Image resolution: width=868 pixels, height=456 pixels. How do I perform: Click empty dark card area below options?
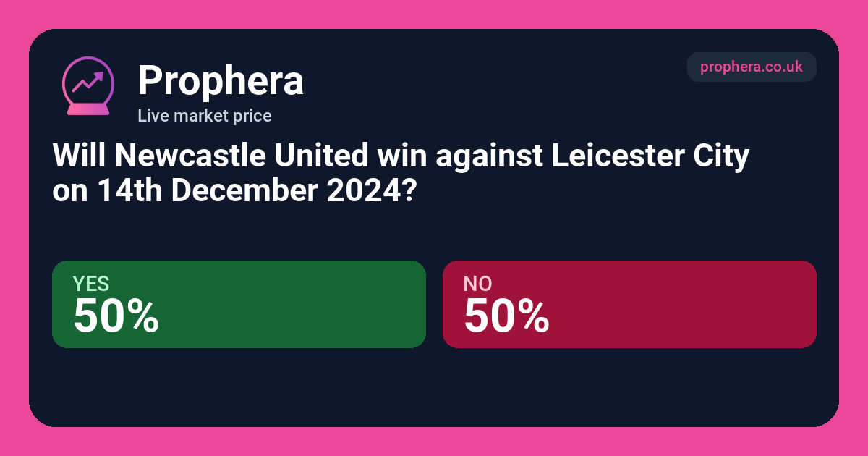click(434, 387)
